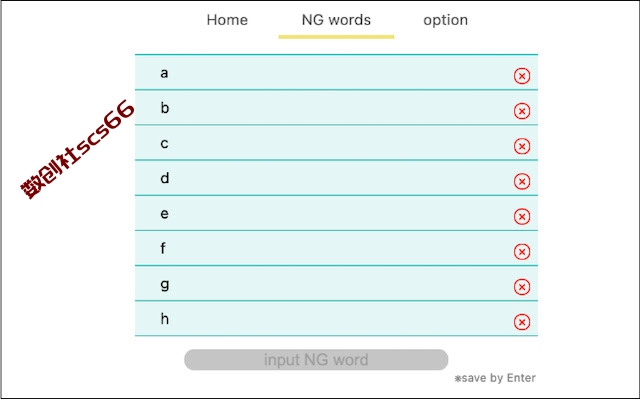Image resolution: width=640 pixels, height=400 pixels.
Task: Select the NG words tab
Action: click(336, 20)
